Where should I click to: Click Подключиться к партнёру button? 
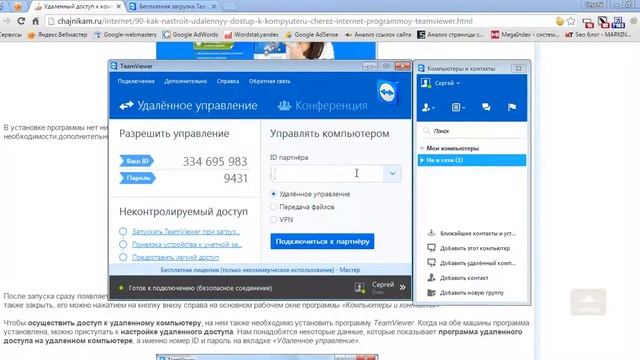click(x=322, y=242)
